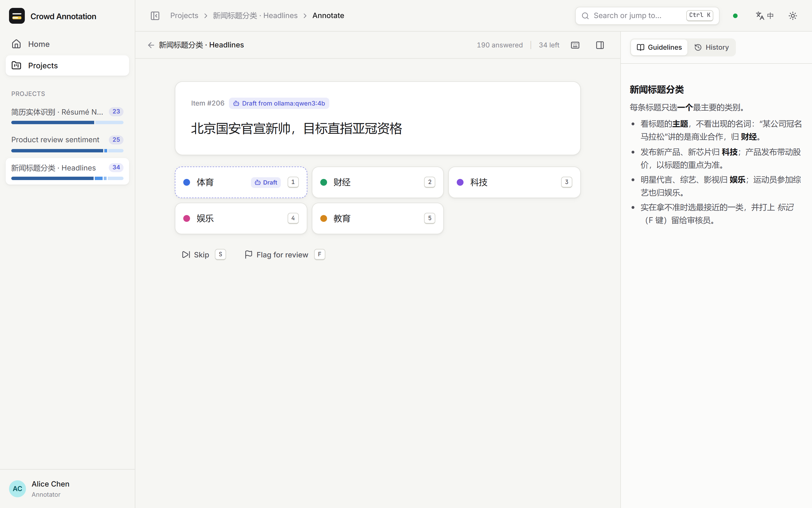Image resolution: width=812 pixels, height=508 pixels.
Task: Click the Draft badge on 体育 option
Action: pyautogui.click(x=266, y=182)
